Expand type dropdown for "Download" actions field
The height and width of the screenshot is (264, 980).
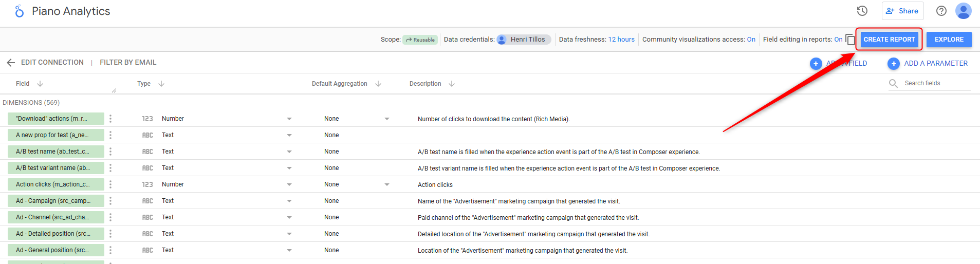(289, 119)
